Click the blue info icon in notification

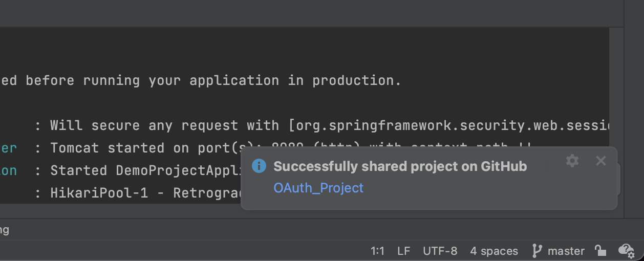point(259,166)
